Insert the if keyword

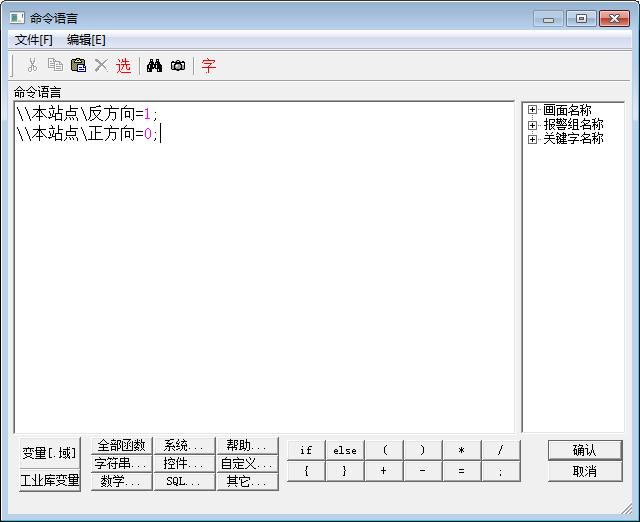click(306, 450)
